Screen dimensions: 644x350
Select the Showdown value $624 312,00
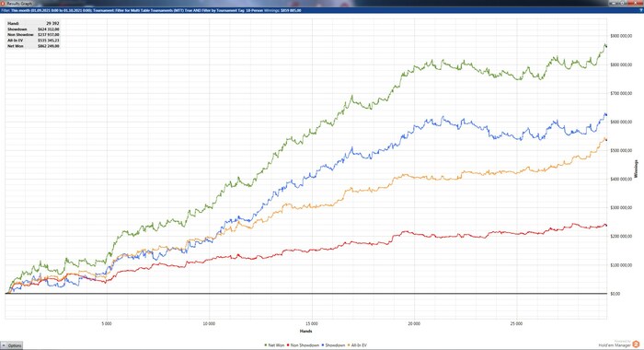49,29
